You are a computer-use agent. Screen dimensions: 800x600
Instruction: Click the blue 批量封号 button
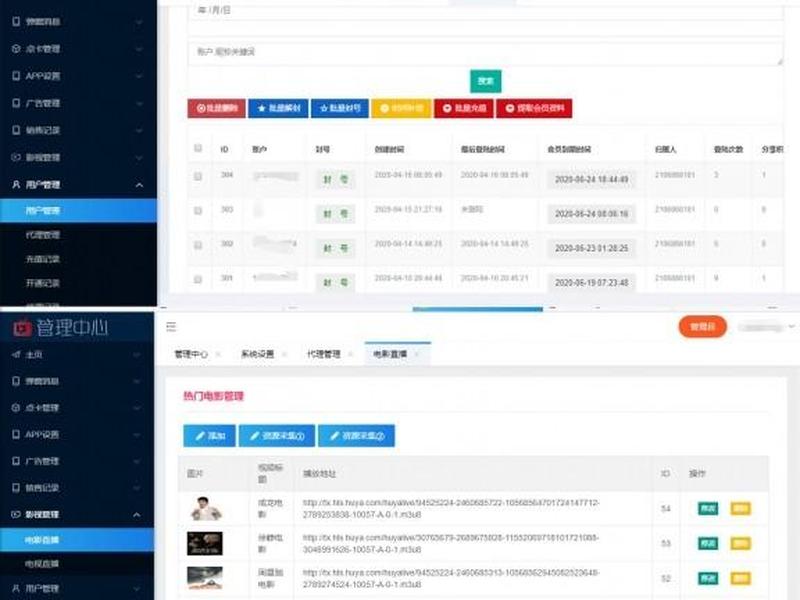pos(340,108)
